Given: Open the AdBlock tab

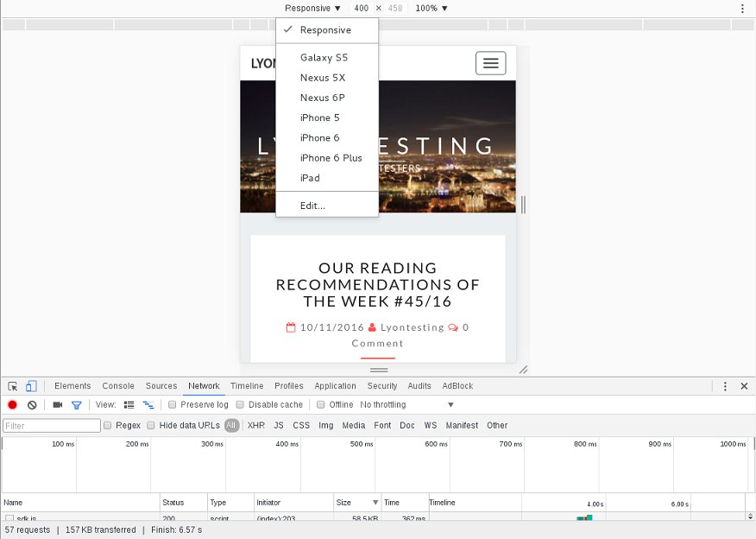Looking at the screenshot, I should [457, 386].
